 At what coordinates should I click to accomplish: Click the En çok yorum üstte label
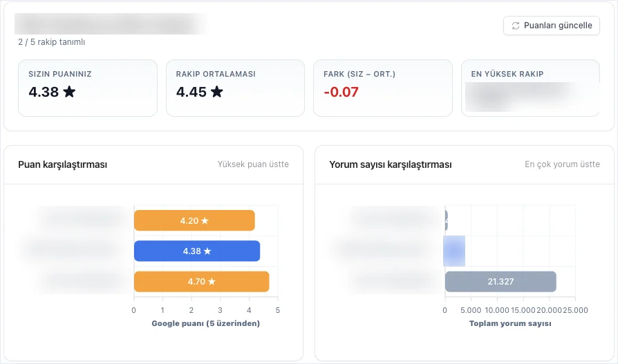(562, 164)
